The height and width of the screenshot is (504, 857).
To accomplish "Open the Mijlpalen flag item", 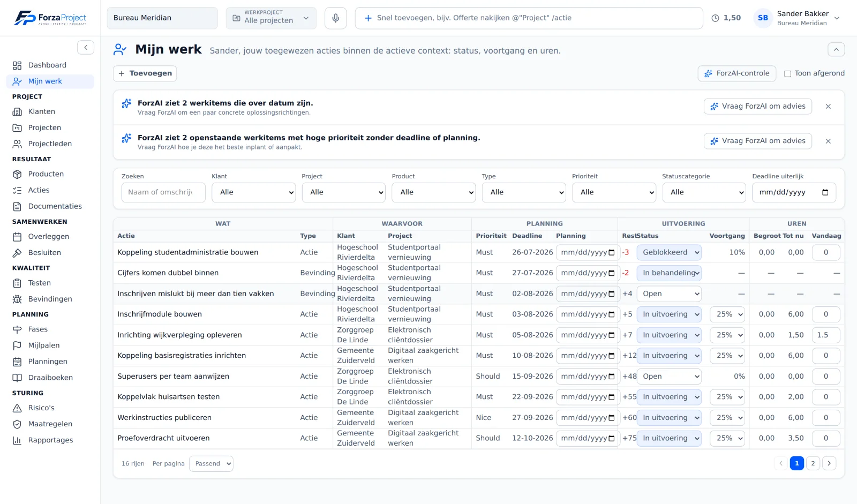I will tap(17, 345).
